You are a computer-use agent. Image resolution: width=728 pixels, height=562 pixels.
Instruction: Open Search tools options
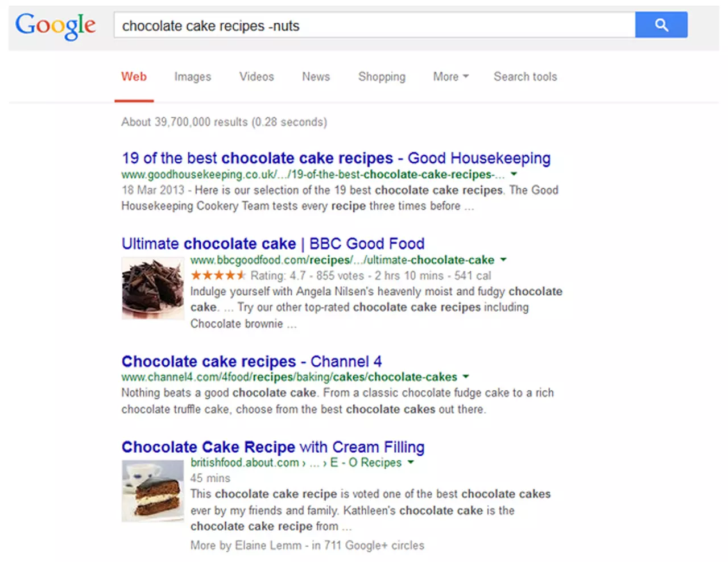point(526,77)
